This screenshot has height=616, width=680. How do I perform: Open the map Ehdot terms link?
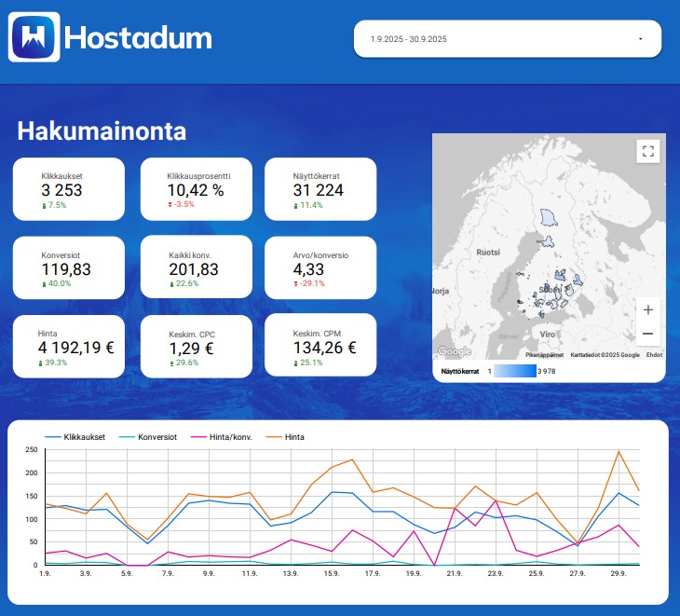click(x=654, y=355)
